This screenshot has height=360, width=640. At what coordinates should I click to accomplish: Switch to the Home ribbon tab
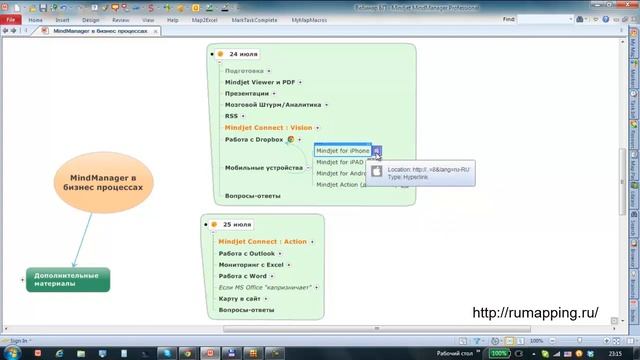tap(36, 20)
